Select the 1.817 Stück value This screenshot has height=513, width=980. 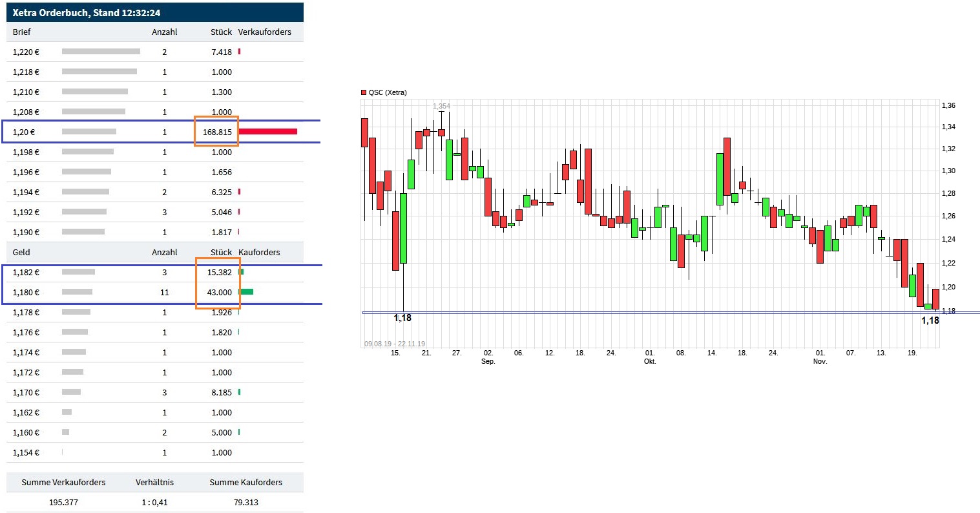pos(222,232)
